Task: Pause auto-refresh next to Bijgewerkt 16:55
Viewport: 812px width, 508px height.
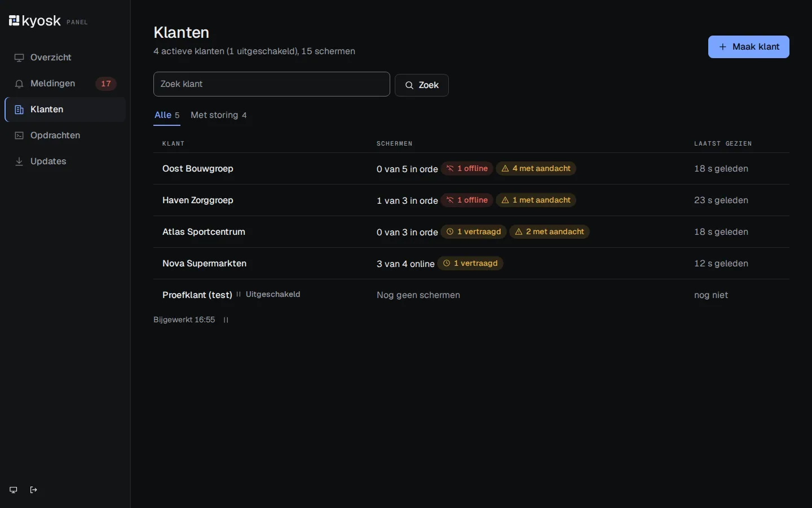Action: [x=226, y=320]
